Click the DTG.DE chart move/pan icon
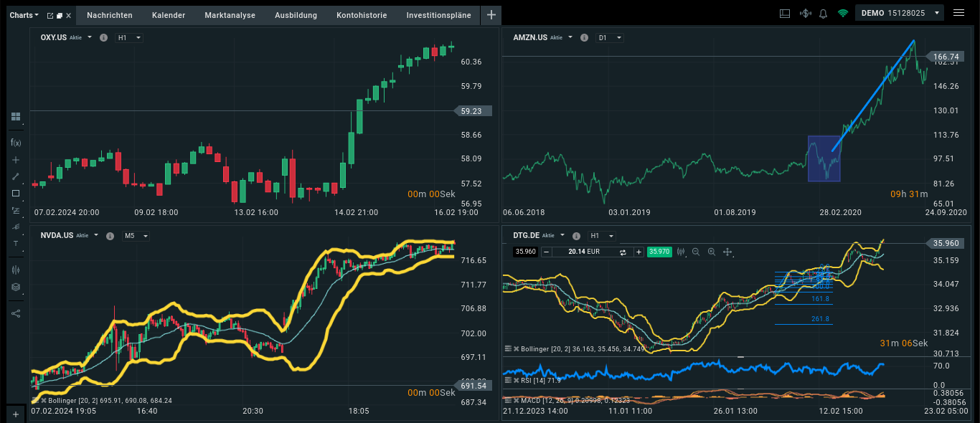Screen dimensions: 980x423 coord(727,252)
